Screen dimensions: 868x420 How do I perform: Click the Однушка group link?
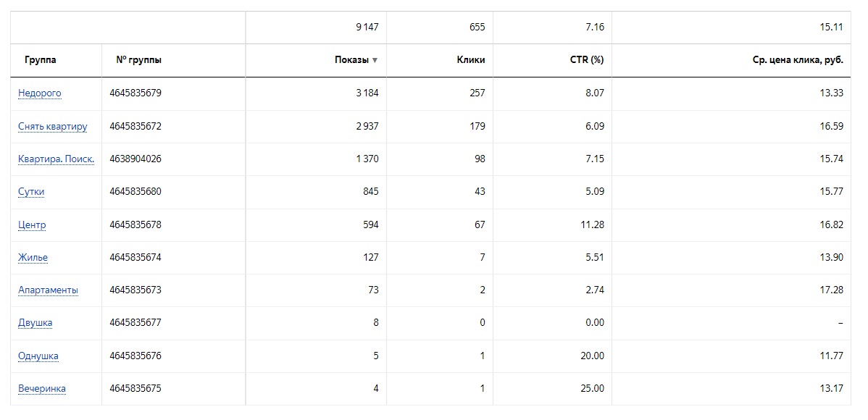[x=38, y=356]
